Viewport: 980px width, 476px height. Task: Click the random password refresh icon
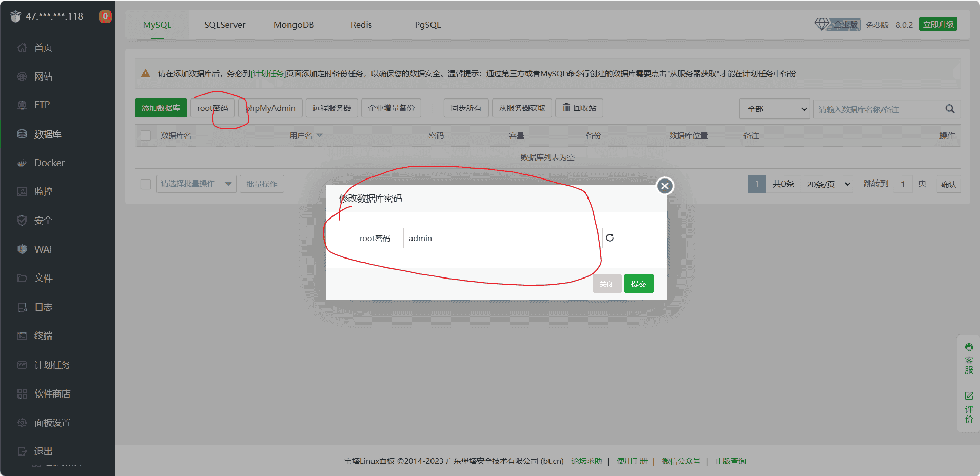point(610,237)
